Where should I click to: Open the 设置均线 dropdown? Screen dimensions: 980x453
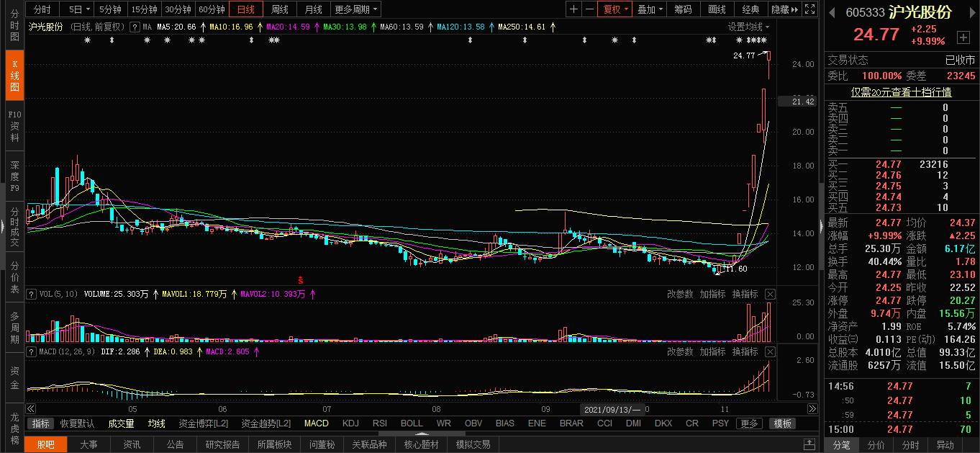point(748,27)
